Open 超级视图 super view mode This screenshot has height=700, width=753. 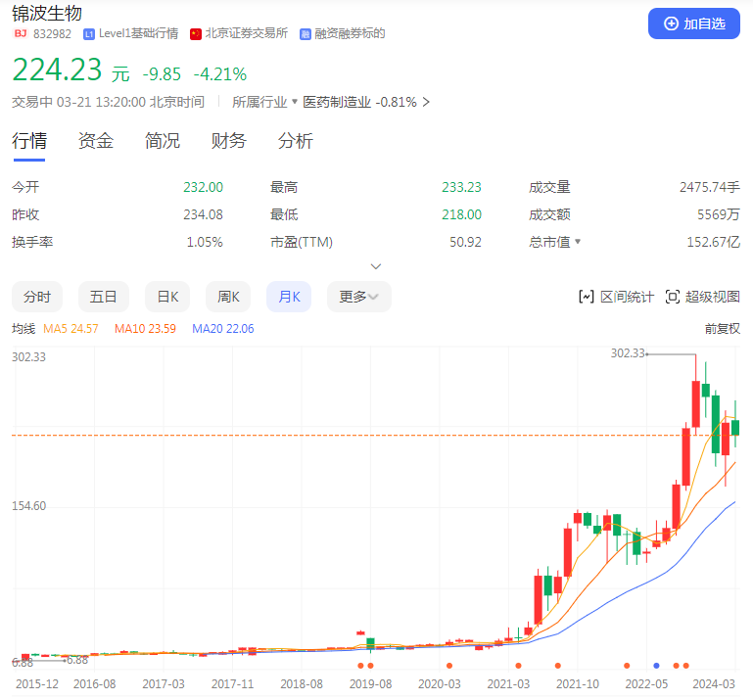[x=702, y=297]
